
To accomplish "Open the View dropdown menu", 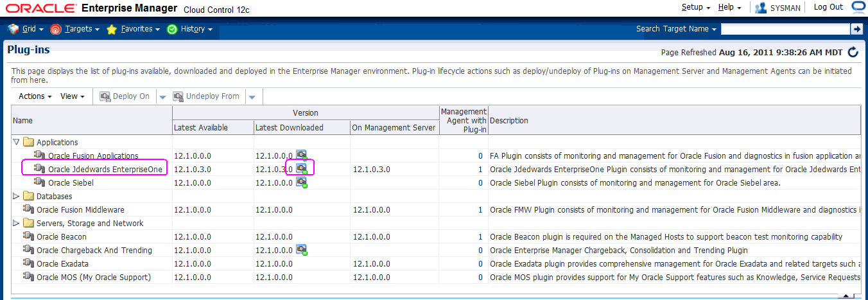I will pyautogui.click(x=73, y=96).
